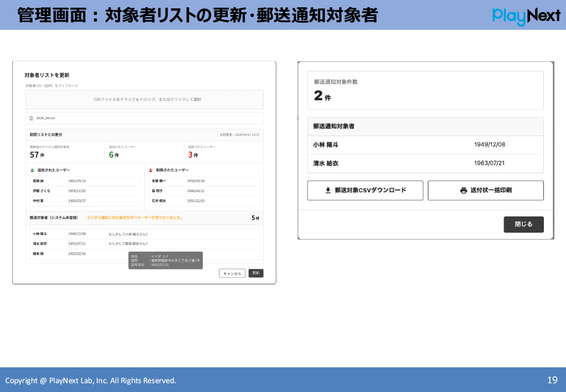
Task: Click the 郵送通知対象者 table header
Action: pyautogui.click(x=425, y=126)
